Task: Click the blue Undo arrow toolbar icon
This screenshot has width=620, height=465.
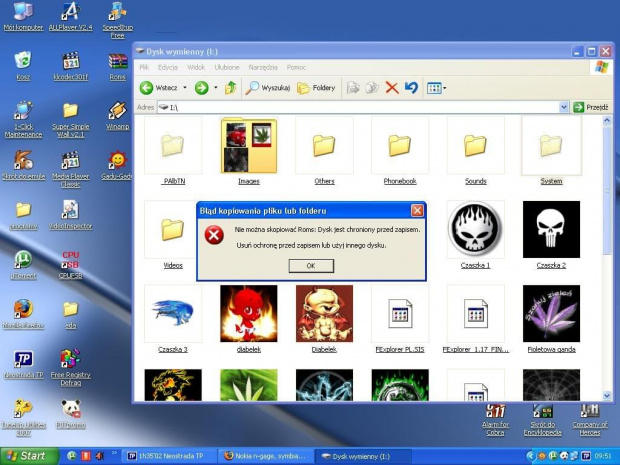Action: click(411, 88)
